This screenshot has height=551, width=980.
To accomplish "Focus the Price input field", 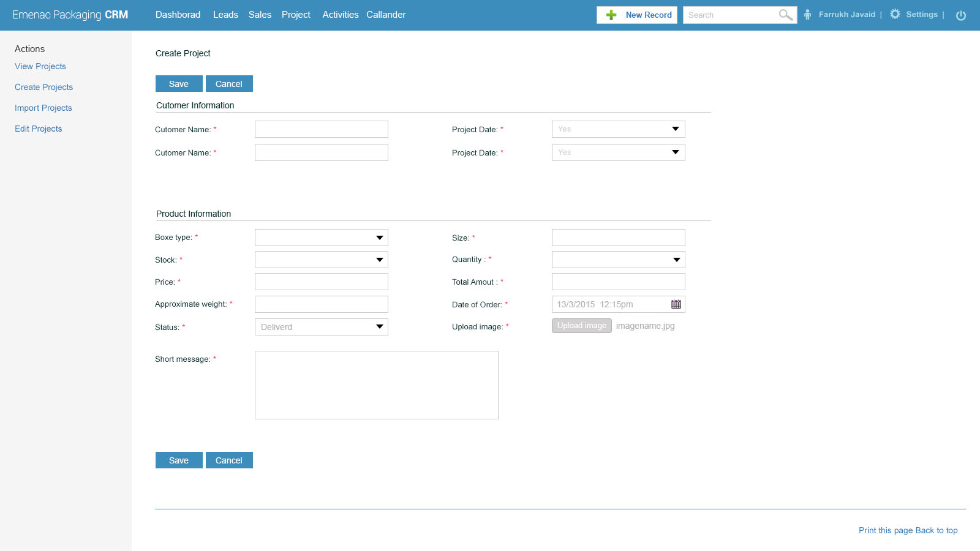I will click(321, 282).
